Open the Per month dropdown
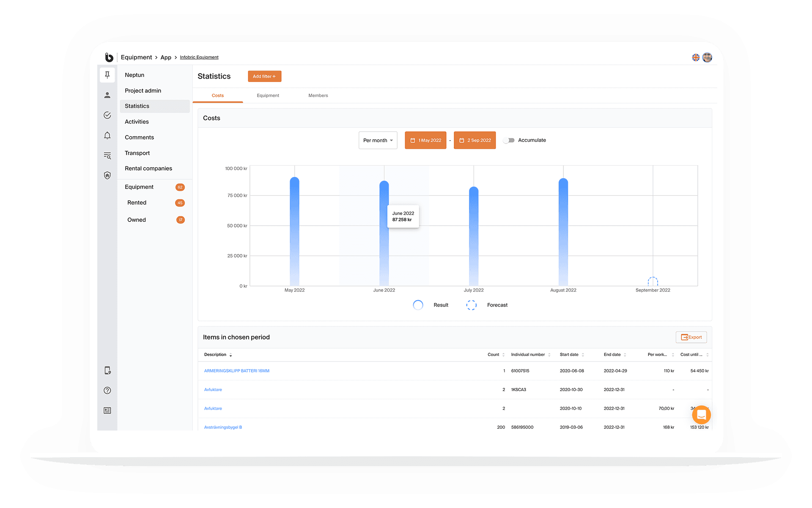Viewport: 812px width, 508px height. (x=378, y=140)
